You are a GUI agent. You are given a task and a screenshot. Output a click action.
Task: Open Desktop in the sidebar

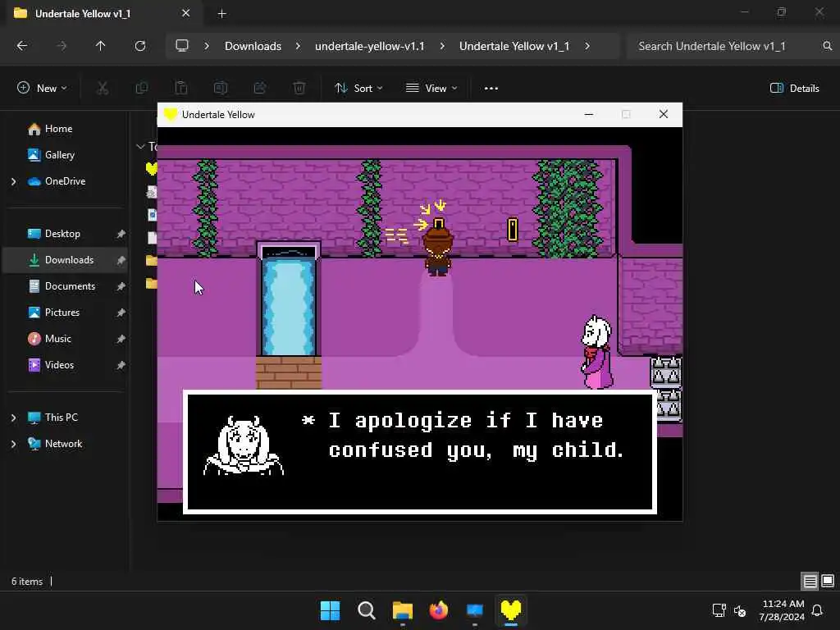(62, 234)
